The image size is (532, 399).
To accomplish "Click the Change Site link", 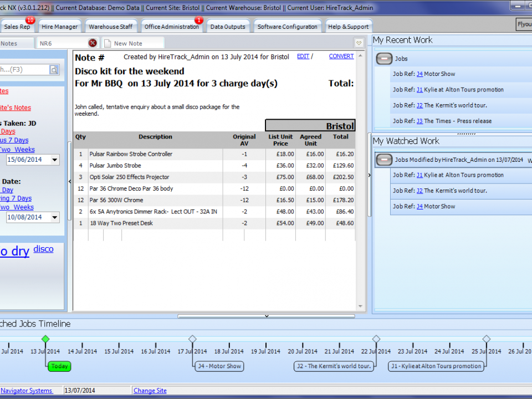I will [x=150, y=391].
